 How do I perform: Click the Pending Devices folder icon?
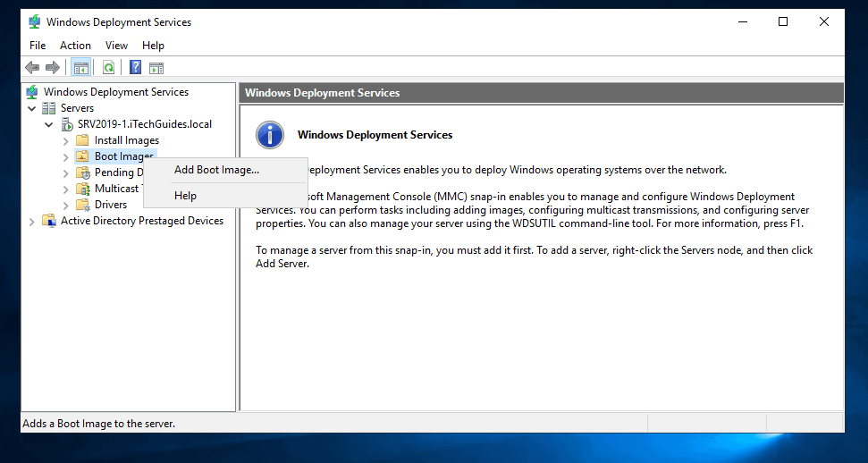pos(82,173)
